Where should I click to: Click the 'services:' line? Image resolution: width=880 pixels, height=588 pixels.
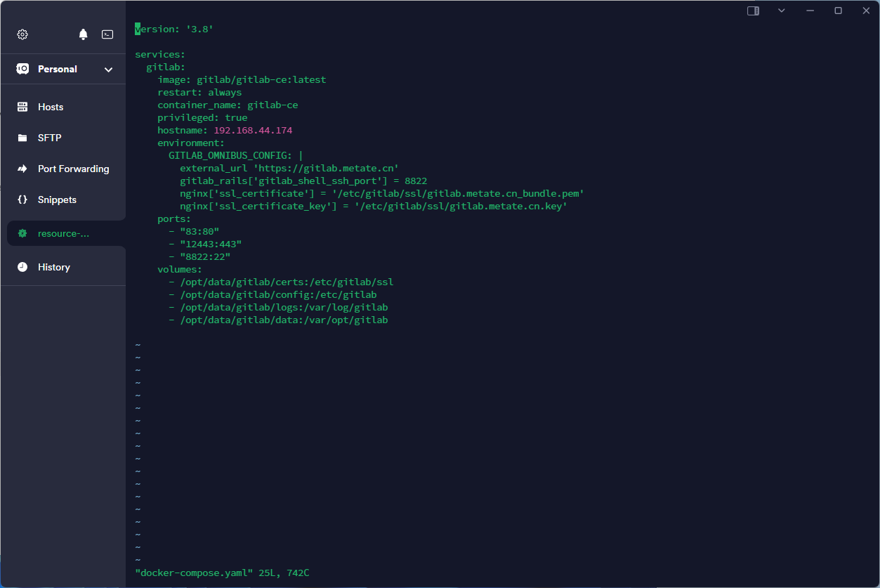coord(160,54)
